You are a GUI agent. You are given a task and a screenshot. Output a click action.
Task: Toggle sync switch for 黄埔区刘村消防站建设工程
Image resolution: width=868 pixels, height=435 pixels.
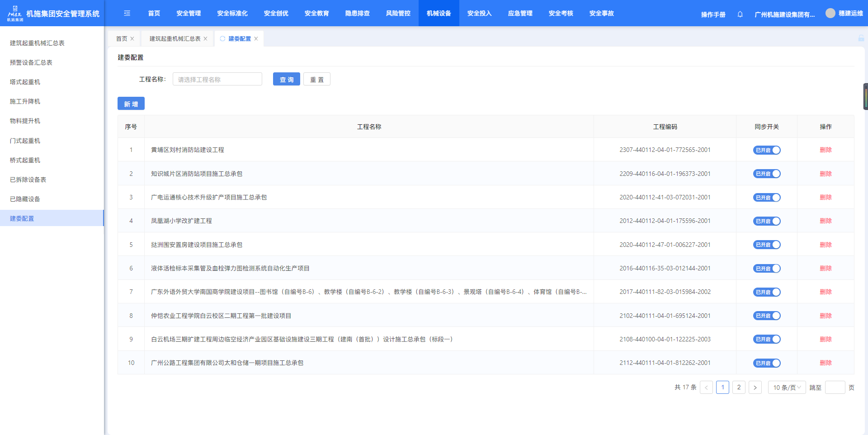coord(767,150)
